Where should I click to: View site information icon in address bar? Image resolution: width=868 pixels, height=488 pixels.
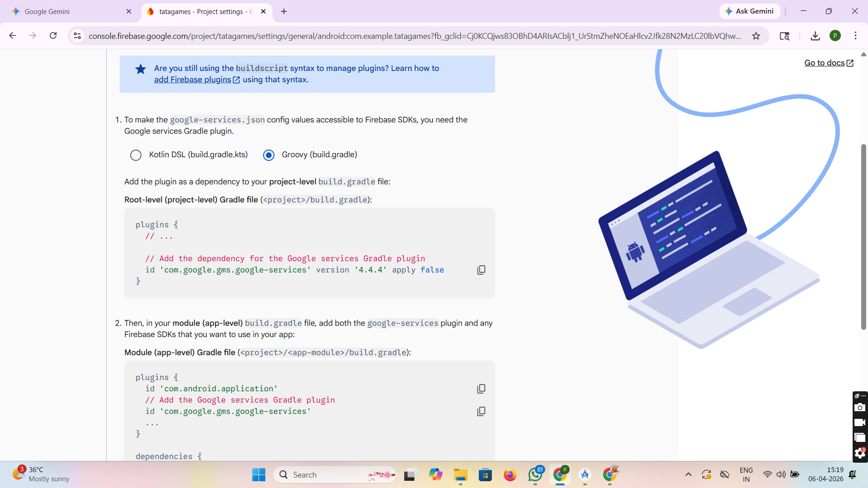77,36
